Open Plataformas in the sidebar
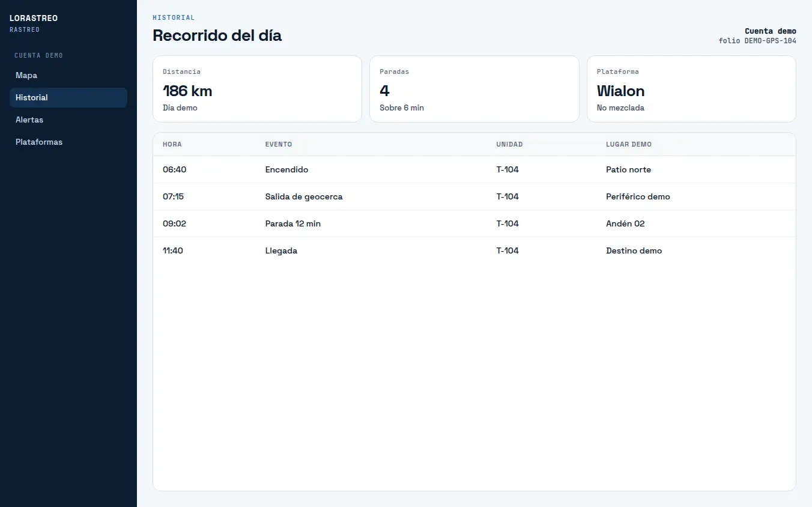 tap(68, 142)
